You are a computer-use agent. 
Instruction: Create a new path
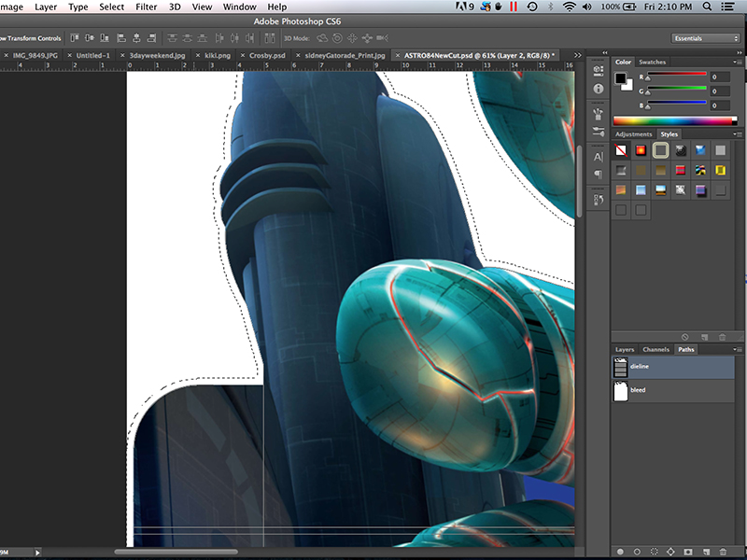coord(706,552)
